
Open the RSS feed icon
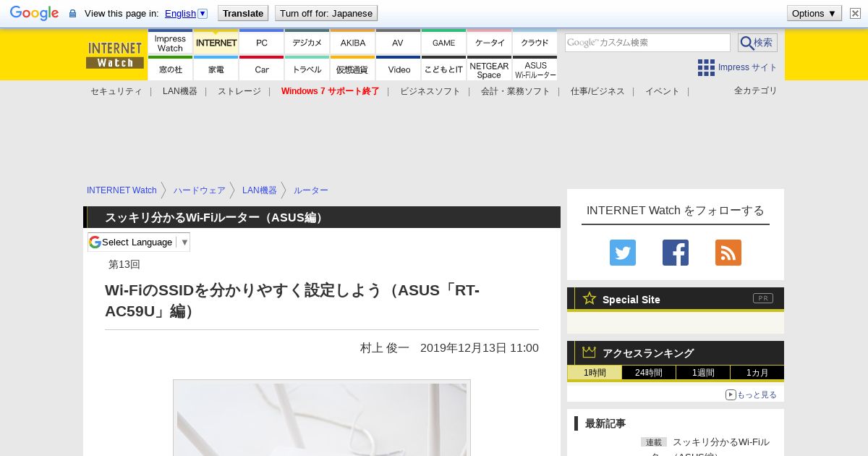coord(728,253)
